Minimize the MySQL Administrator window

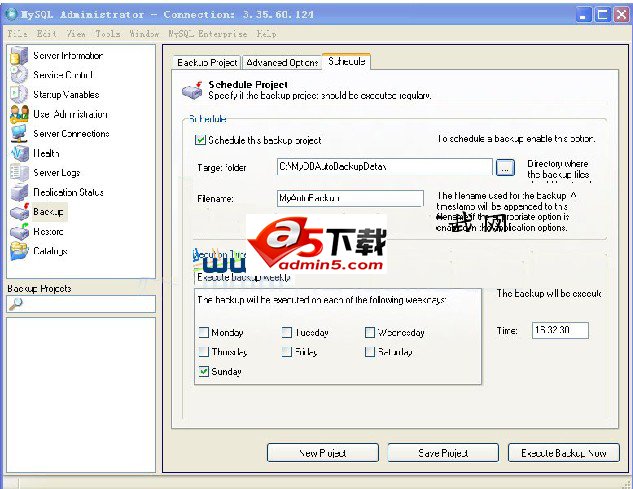[x=583, y=15]
